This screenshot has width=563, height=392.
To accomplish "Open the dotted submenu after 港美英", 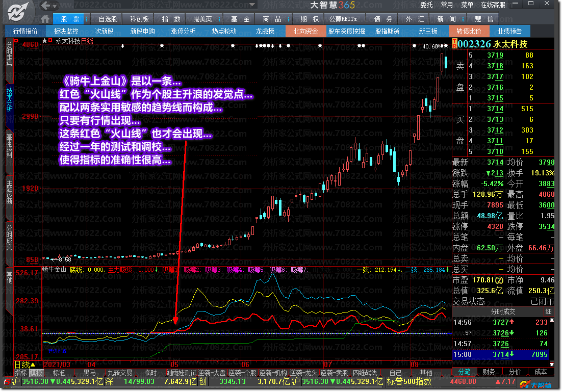I will coord(219,19).
